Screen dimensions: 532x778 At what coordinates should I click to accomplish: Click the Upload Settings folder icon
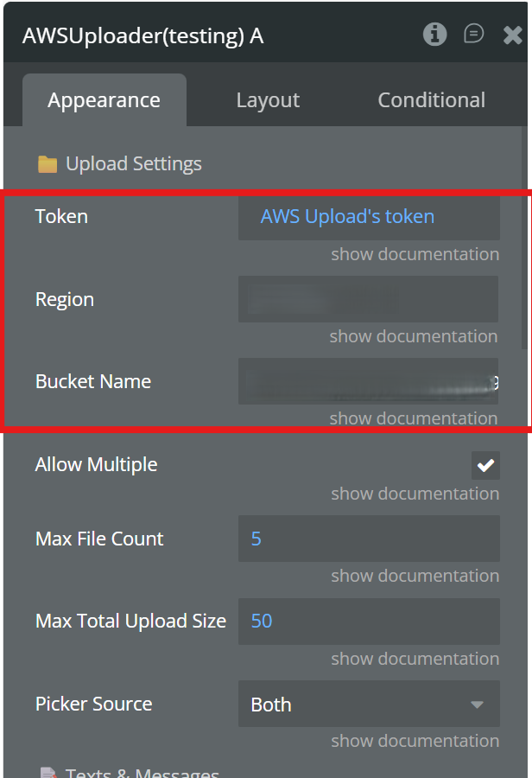pyautogui.click(x=47, y=164)
